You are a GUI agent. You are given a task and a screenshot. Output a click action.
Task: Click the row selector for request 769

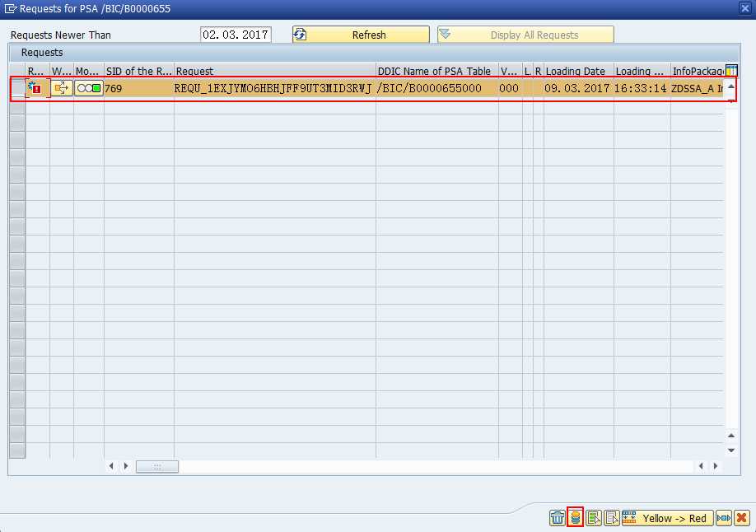click(x=17, y=88)
